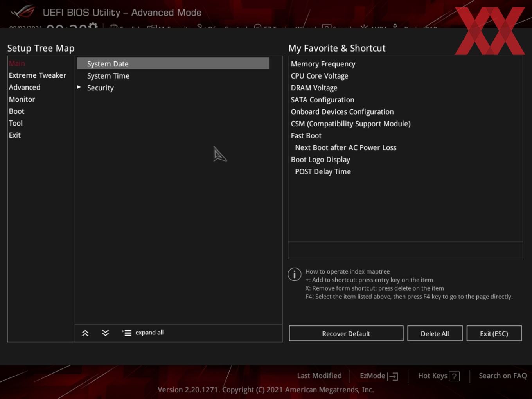The height and width of the screenshot is (399, 532).
Task: Open Extreme Tweaker section
Action: coord(38,75)
